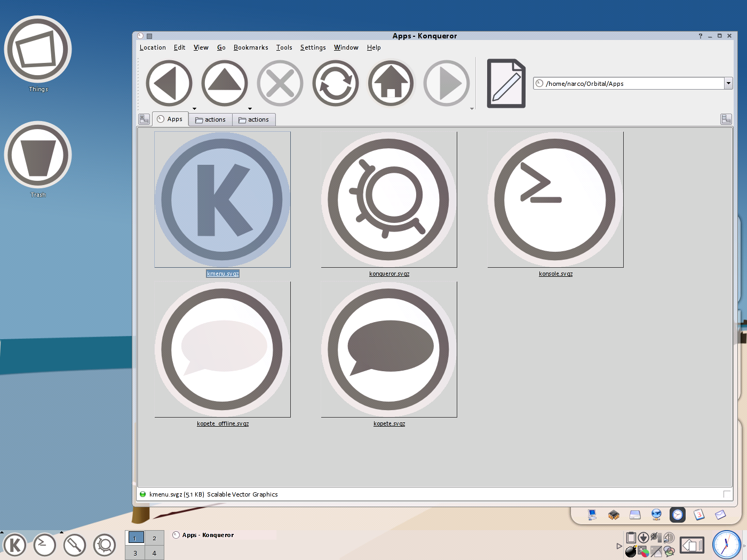Open the calendar icon in popup tray
The width and height of the screenshot is (747, 560).
point(699,515)
